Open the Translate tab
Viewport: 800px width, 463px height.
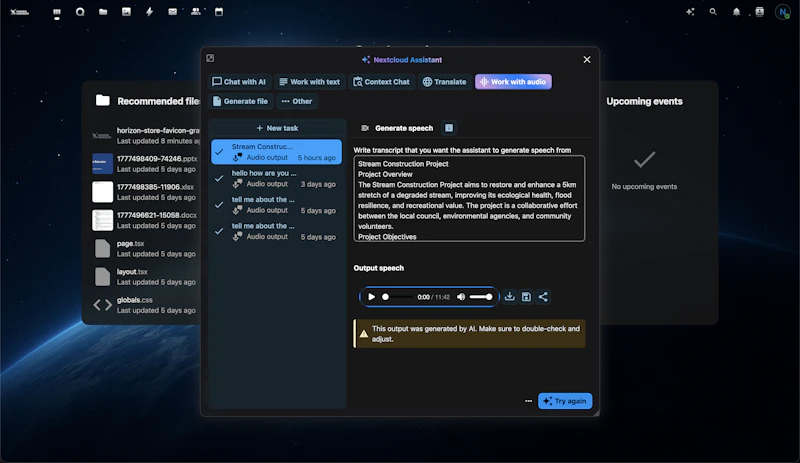pos(444,82)
